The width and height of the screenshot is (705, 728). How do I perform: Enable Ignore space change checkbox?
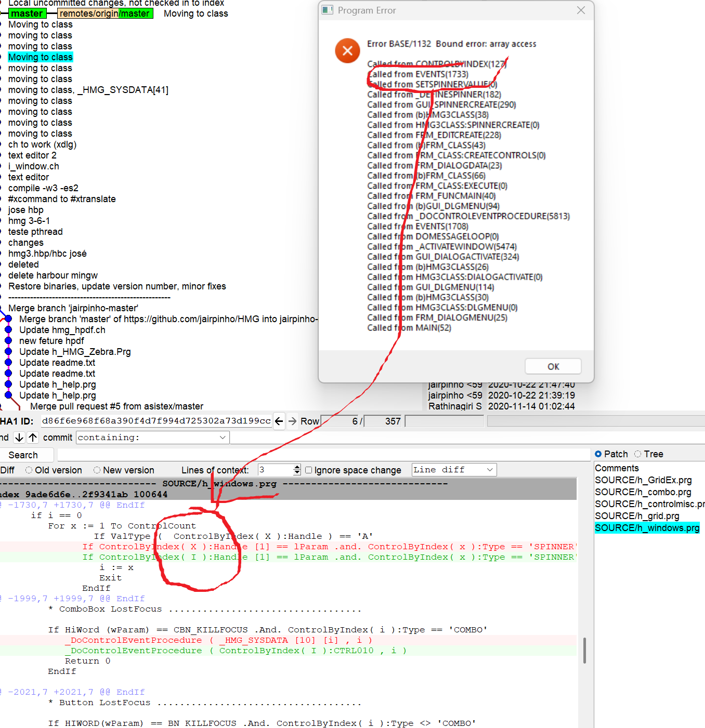[x=309, y=470]
